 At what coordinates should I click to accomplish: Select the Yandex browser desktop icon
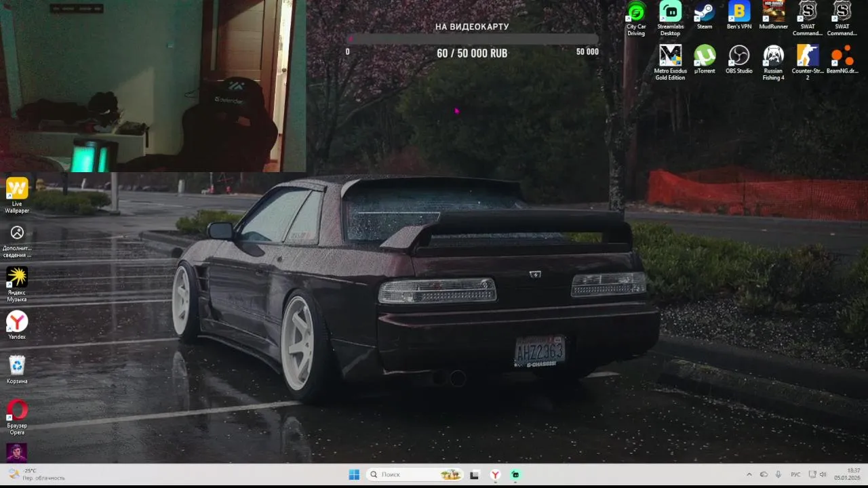[17, 325]
